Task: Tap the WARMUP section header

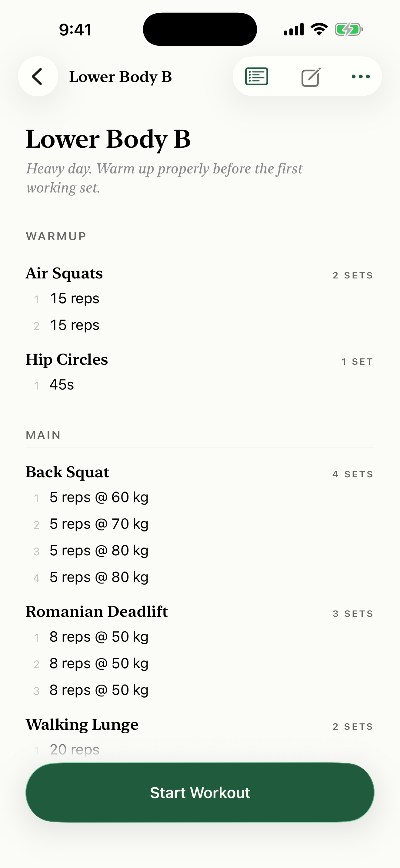Action: pyautogui.click(x=56, y=236)
